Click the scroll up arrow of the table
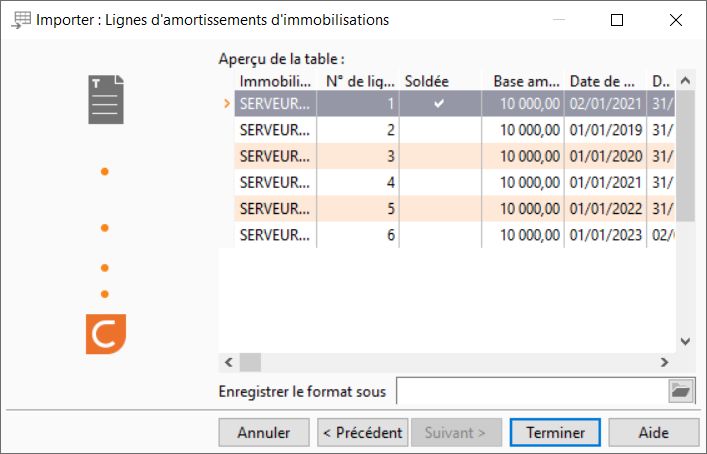 [685, 81]
